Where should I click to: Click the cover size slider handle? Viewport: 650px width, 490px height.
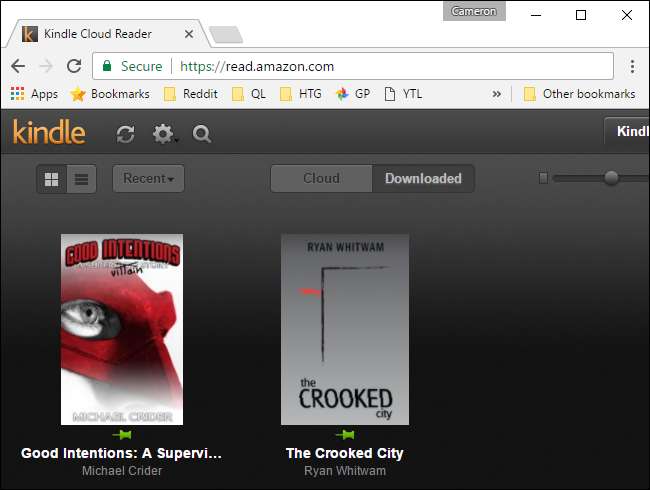[x=611, y=178]
